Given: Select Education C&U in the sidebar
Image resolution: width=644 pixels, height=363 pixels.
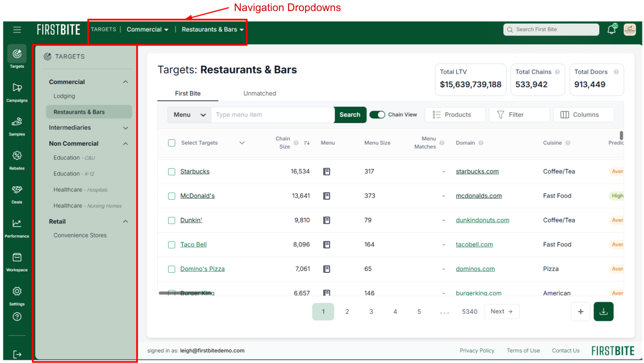Looking at the screenshot, I should [x=74, y=158].
